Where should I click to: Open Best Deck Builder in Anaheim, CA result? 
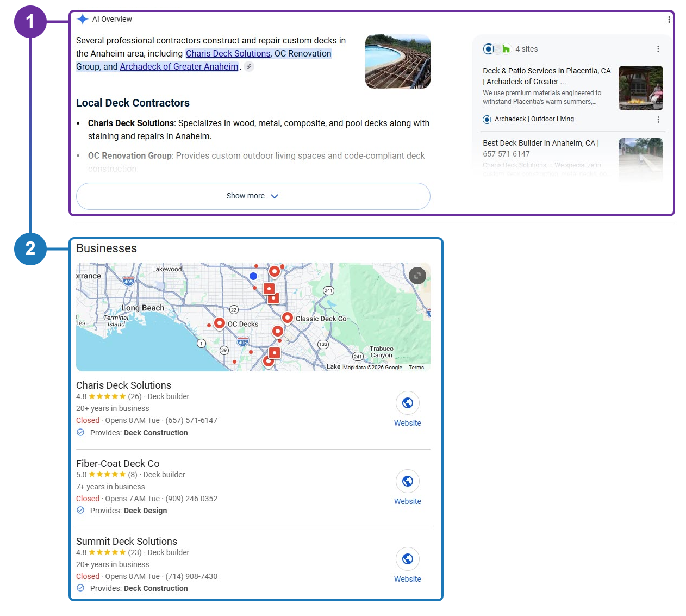(x=541, y=148)
